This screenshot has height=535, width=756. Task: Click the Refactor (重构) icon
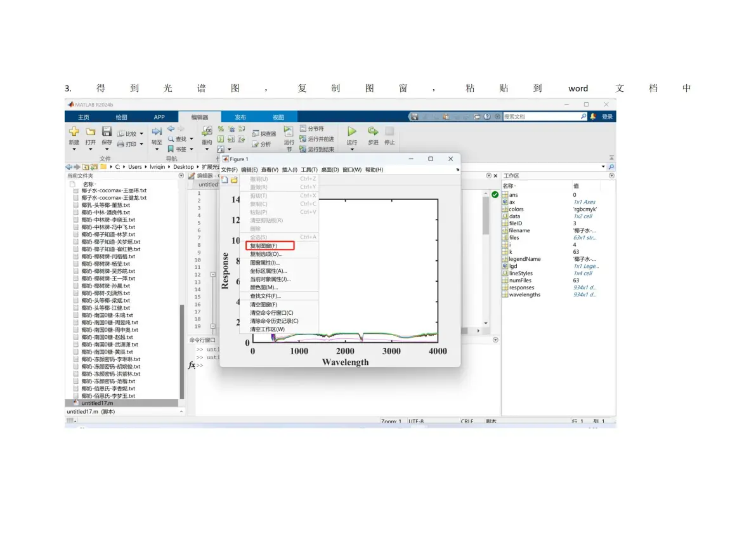pyautogui.click(x=207, y=131)
